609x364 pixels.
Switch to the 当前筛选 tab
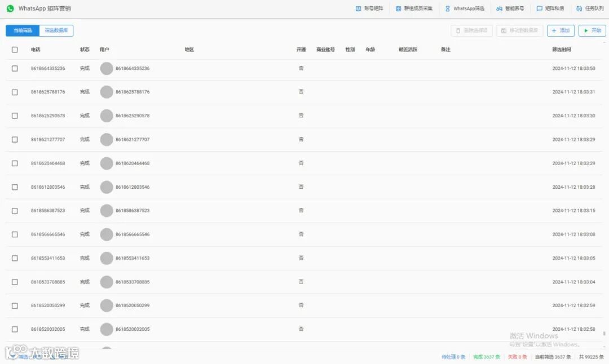click(23, 30)
